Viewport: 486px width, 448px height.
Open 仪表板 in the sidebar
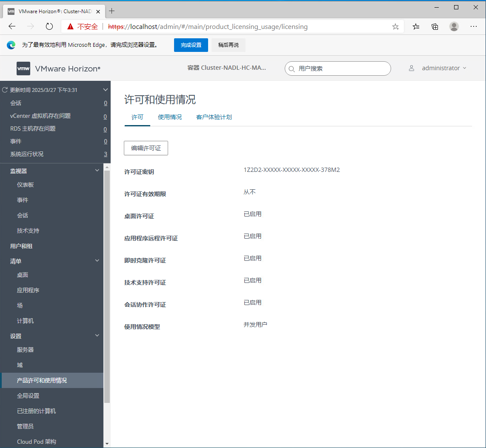(26, 185)
